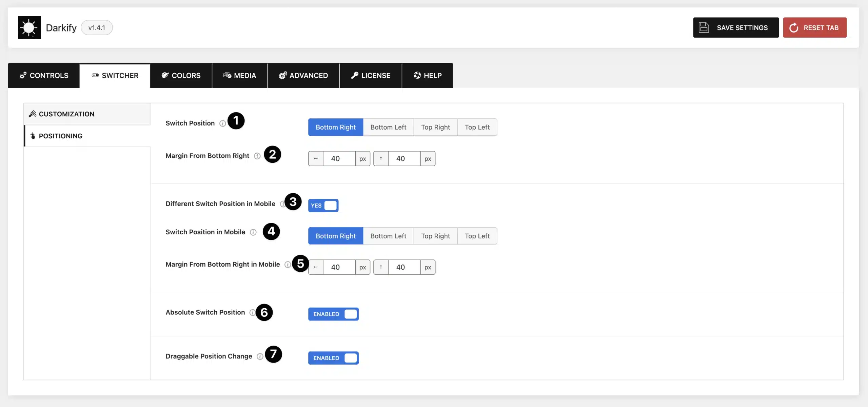
Task: Choose Bottom Left for Switch Position in Mobile
Action: (x=388, y=236)
